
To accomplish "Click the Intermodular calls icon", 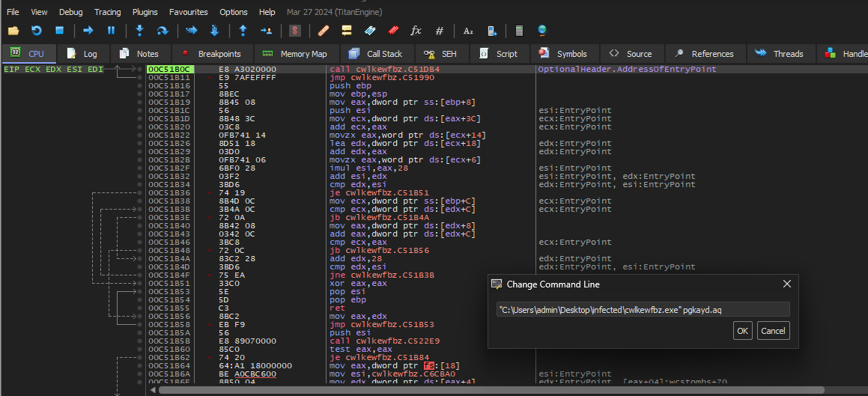I will [x=491, y=31].
